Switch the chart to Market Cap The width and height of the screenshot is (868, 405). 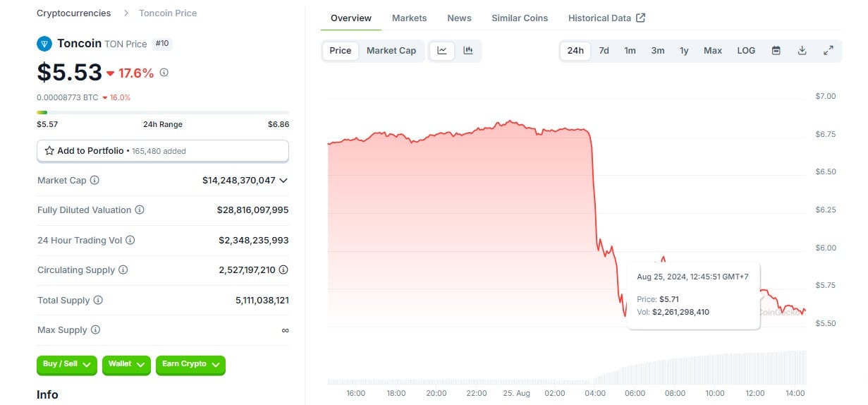point(391,51)
